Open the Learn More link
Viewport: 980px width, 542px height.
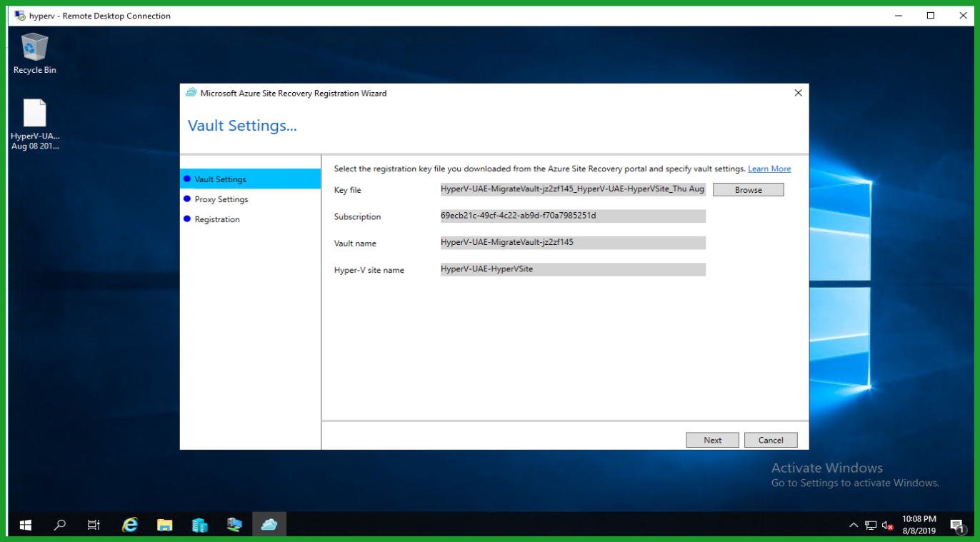tap(769, 169)
